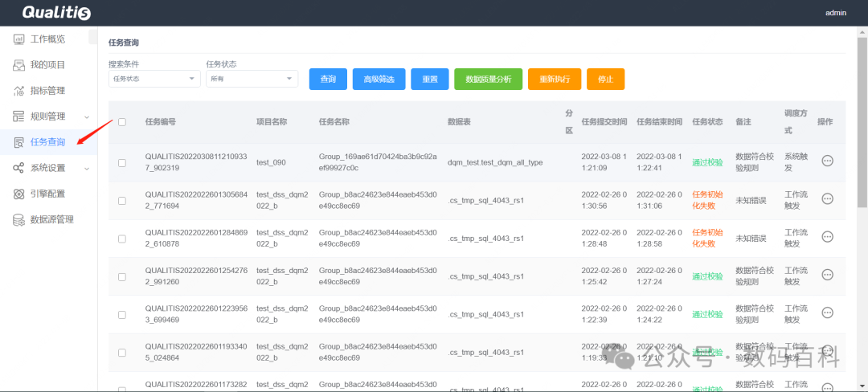
Task: Click the 项目名称 column header
Action: point(272,122)
